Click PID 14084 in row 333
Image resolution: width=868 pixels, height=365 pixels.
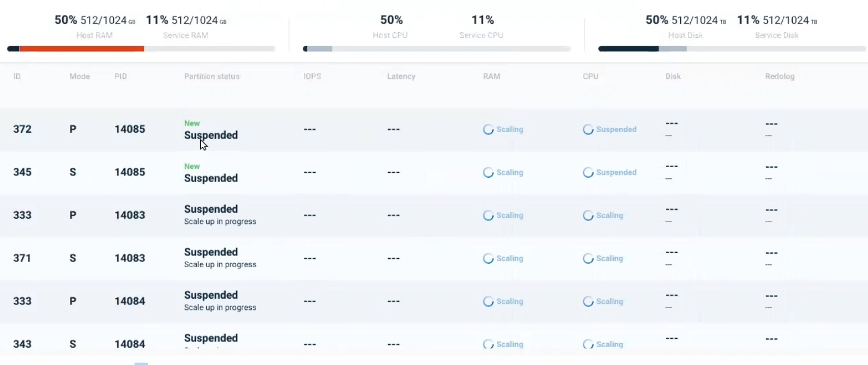point(130,301)
